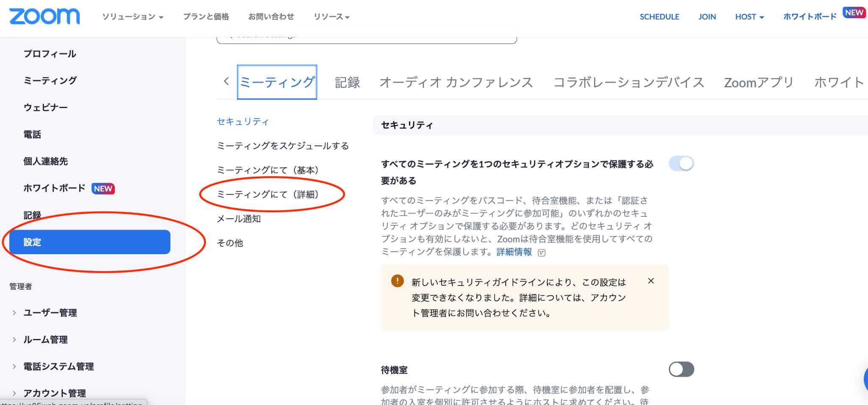Screen dimensions: 868x405
Task: Open the リソース dropdown menu
Action: [331, 17]
